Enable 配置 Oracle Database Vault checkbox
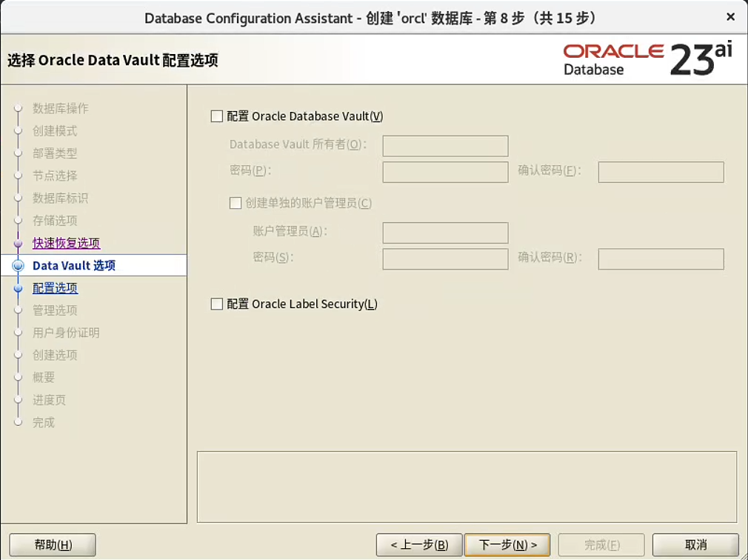Viewport: 748px width, 560px height. (217, 116)
